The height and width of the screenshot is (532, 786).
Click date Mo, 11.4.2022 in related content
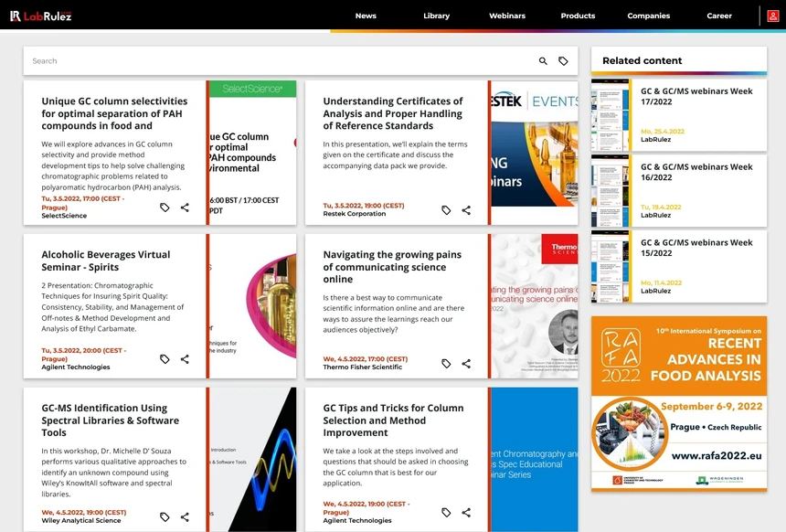pyautogui.click(x=661, y=282)
